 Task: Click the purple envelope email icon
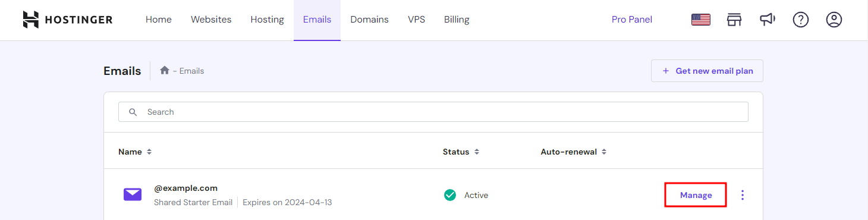point(133,194)
